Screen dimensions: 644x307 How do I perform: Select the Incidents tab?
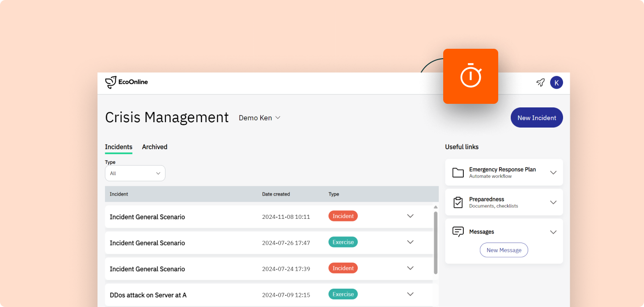pos(119,147)
